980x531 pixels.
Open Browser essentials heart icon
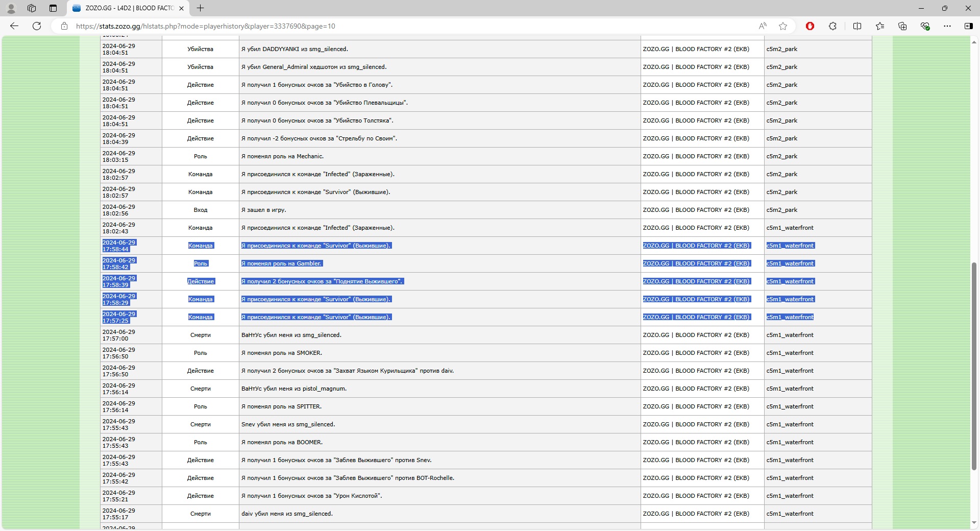925,26
